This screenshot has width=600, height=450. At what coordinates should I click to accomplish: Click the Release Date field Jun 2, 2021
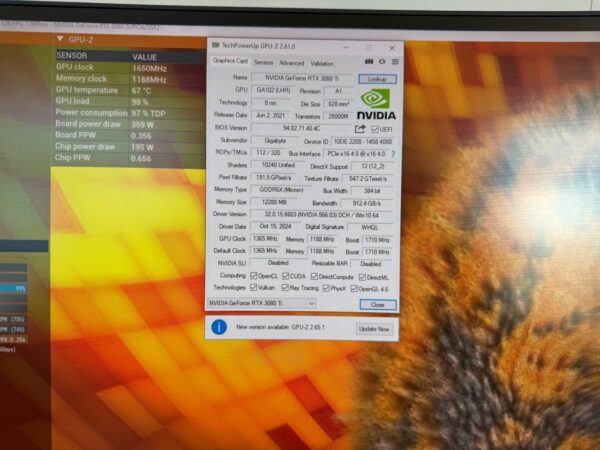[271, 115]
